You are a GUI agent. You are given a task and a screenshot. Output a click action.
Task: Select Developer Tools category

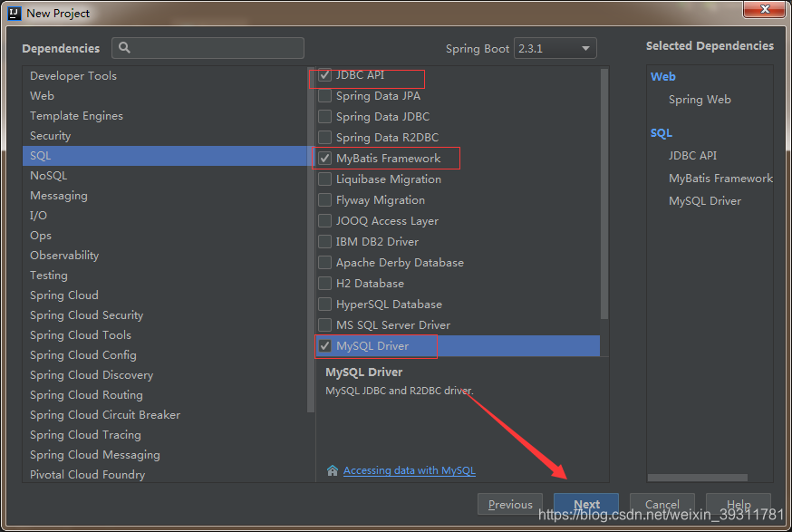coord(165,76)
